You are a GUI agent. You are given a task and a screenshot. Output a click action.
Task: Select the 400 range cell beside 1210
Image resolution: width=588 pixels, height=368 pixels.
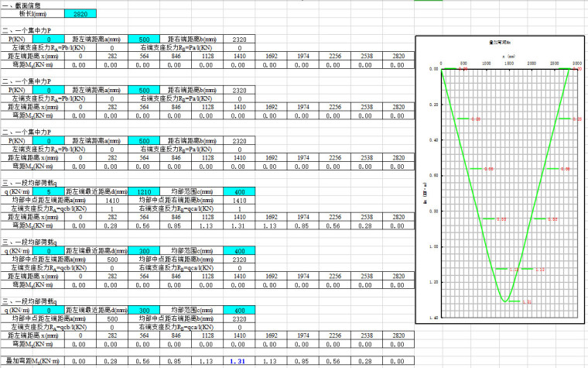tap(240, 191)
